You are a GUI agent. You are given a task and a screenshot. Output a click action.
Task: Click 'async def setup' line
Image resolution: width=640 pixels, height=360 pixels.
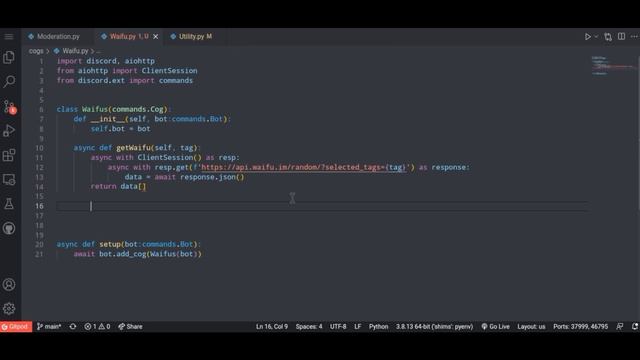point(129,244)
